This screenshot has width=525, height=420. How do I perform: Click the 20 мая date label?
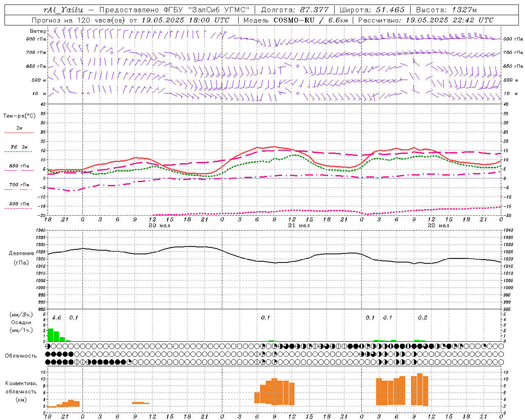tap(159, 226)
